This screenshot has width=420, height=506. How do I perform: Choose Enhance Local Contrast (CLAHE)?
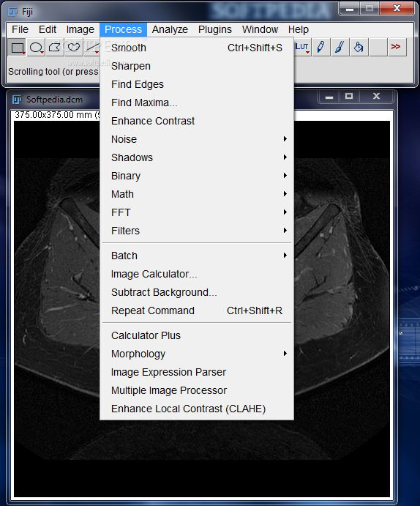click(x=197, y=409)
